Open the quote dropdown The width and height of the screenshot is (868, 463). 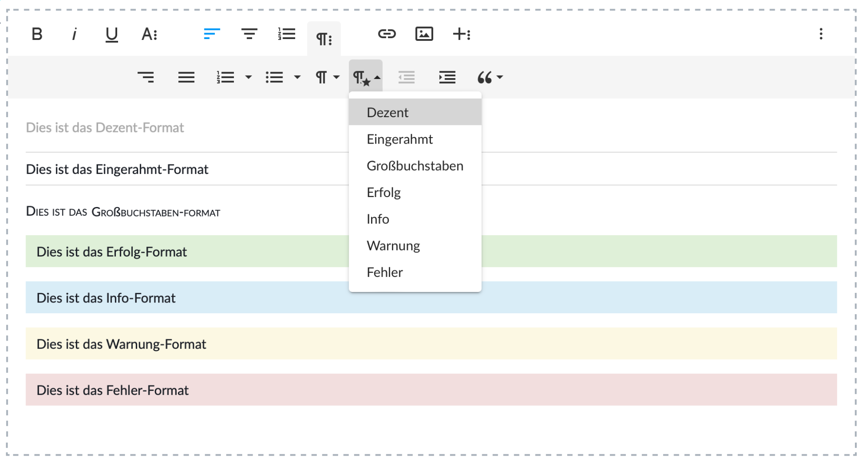point(490,77)
